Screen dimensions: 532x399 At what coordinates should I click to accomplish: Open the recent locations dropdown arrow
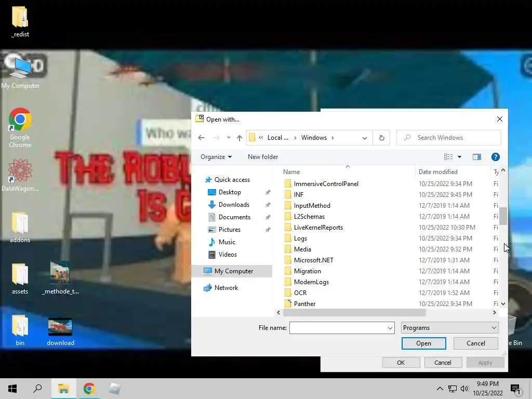229,138
